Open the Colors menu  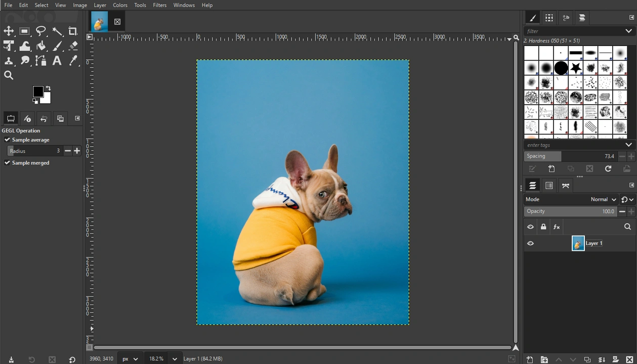[x=120, y=5]
